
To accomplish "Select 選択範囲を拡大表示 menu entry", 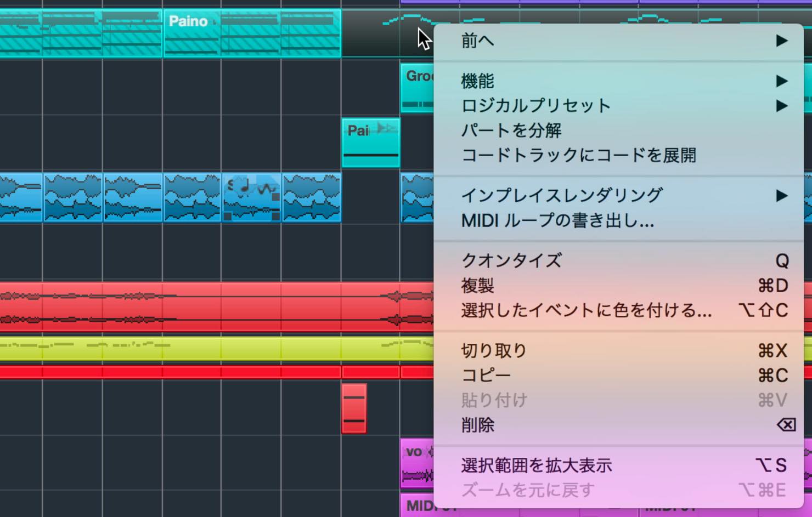I will click(618, 465).
